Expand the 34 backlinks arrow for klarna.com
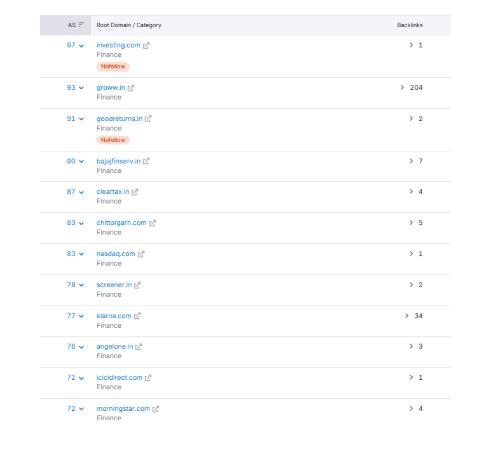 click(x=407, y=316)
